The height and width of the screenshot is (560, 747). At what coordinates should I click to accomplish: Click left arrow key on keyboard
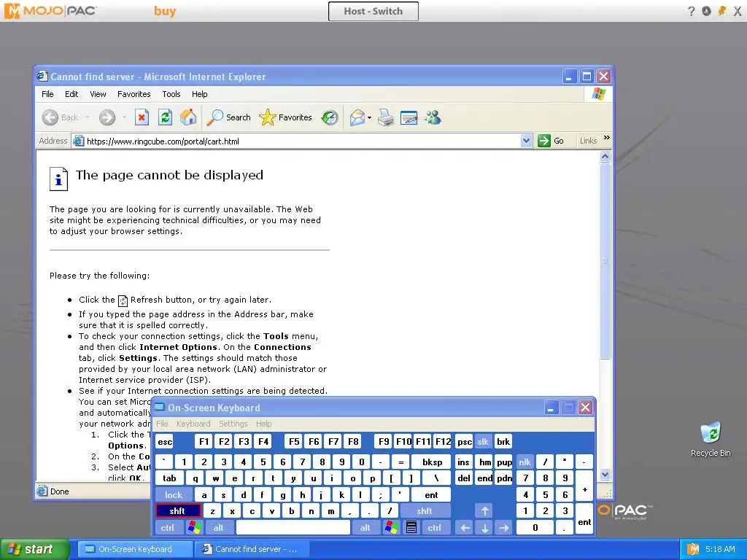[465, 528]
